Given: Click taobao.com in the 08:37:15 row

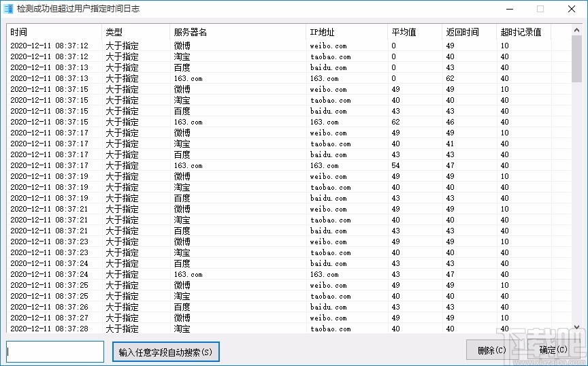Looking at the screenshot, I should 331,100.
